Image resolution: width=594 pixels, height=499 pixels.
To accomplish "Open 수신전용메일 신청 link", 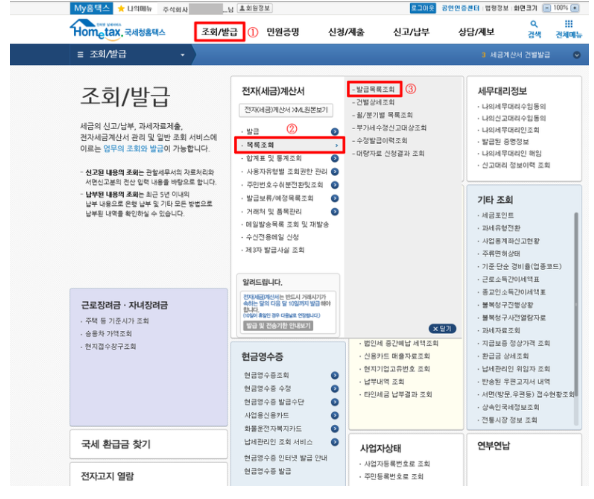I will pyautogui.click(x=272, y=237).
